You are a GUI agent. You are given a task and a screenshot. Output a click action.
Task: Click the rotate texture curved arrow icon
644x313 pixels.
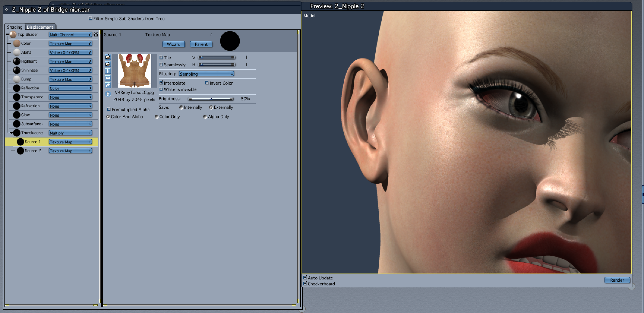[x=108, y=86]
